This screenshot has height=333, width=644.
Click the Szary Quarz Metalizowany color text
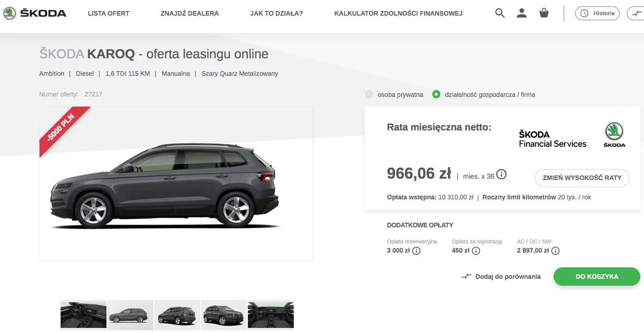(240, 73)
